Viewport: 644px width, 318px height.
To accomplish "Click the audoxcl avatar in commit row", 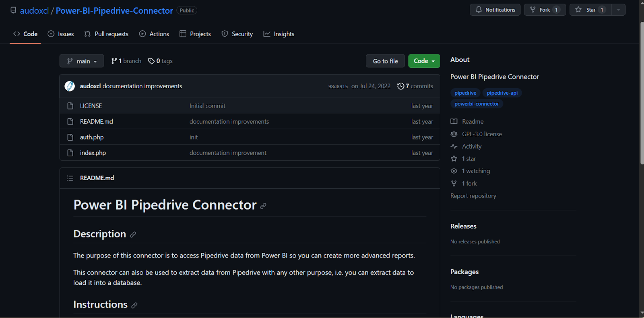I will (70, 86).
